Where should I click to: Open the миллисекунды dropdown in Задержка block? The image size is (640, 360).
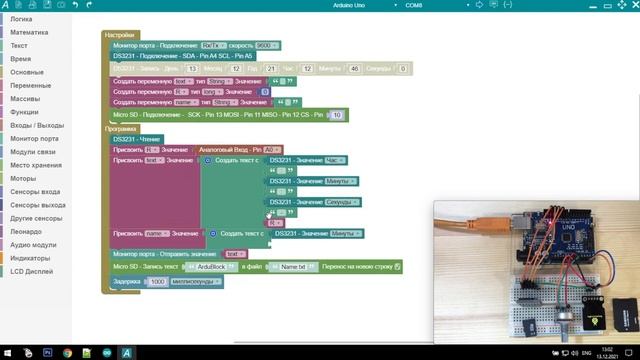[196, 282]
